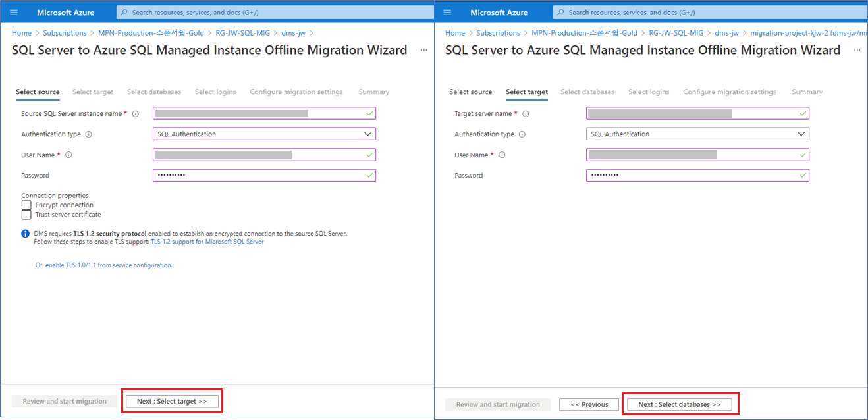This screenshot has width=868, height=420.
Task: Open the hamburger menu in right Azure window
Action: 448,13
